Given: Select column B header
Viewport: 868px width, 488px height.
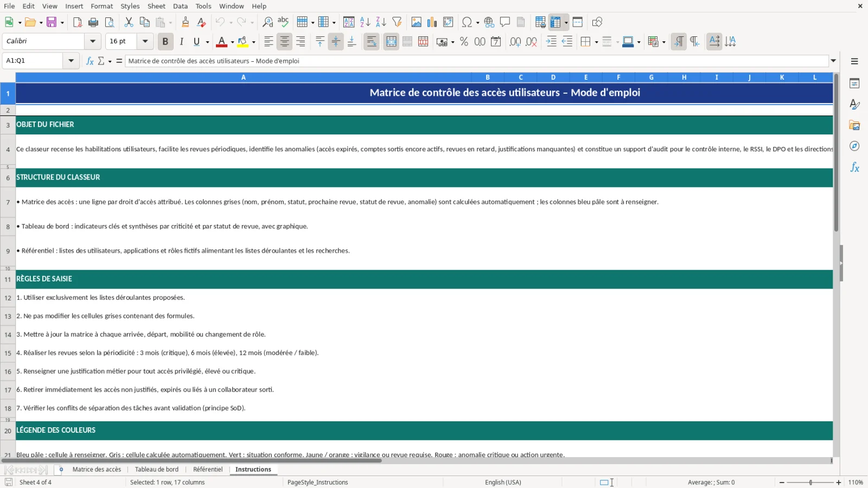Looking at the screenshot, I should [488, 78].
